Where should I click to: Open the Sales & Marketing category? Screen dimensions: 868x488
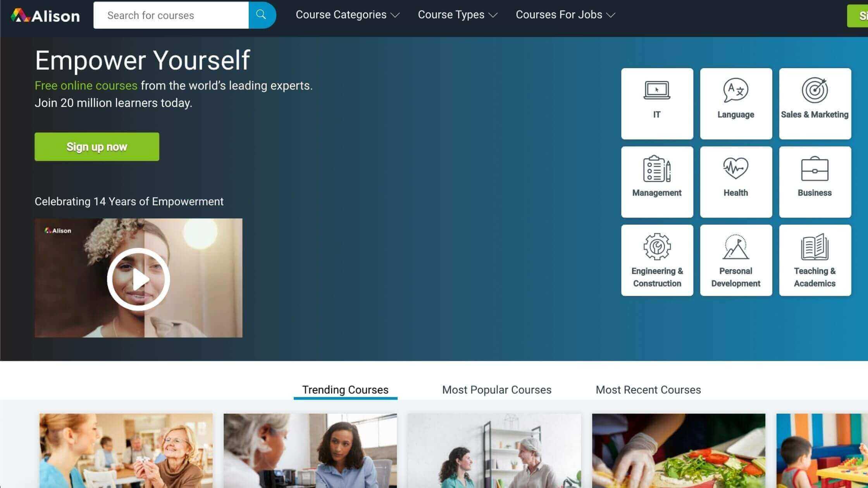click(815, 103)
